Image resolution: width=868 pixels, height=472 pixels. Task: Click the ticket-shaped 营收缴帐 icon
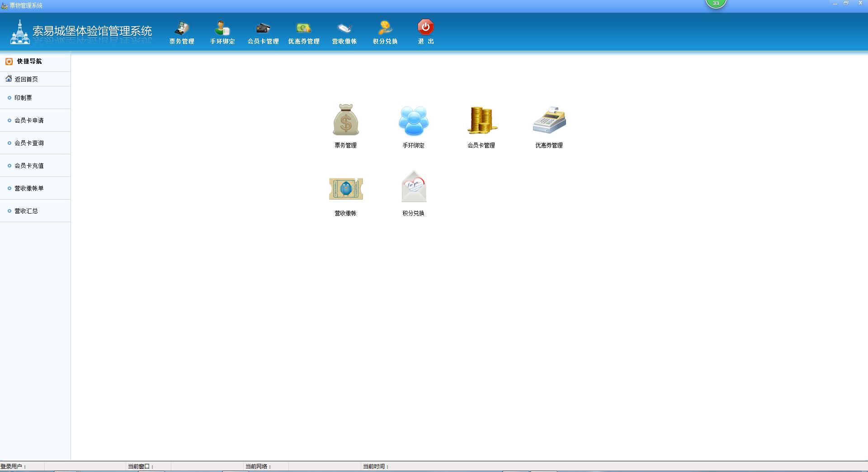click(346, 189)
